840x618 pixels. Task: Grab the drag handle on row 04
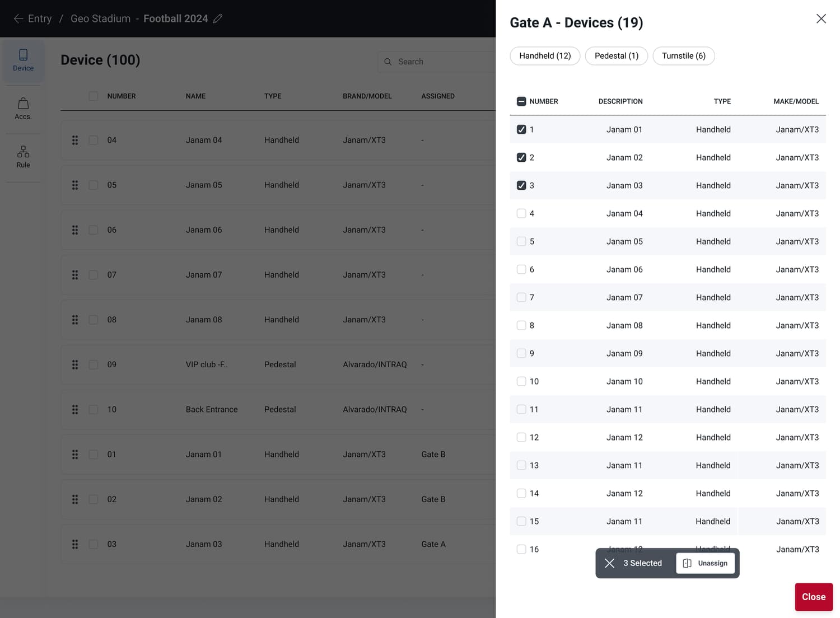pyautogui.click(x=75, y=140)
